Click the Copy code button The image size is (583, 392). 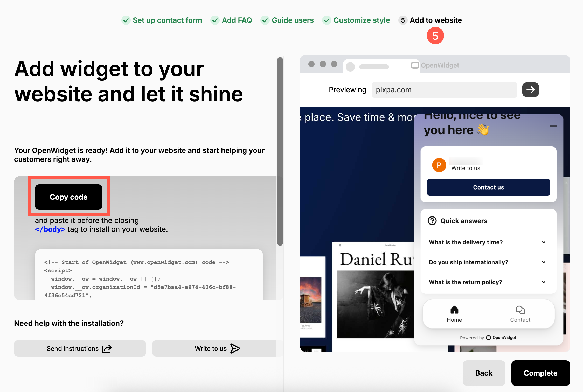[68, 197]
